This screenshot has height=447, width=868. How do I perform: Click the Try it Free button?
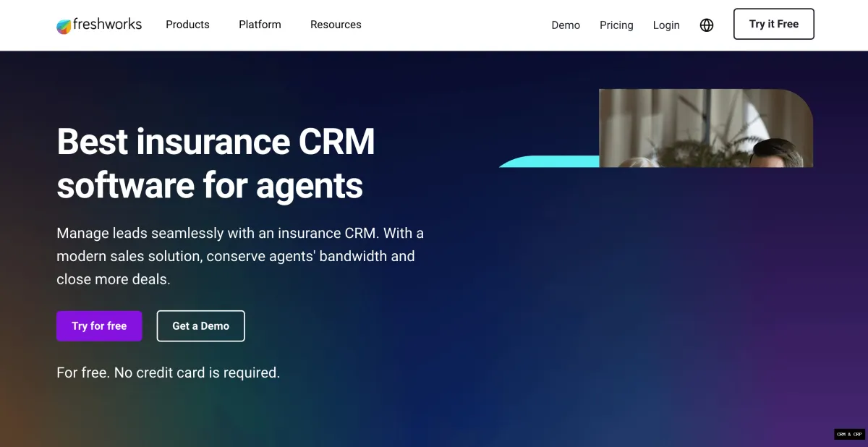[774, 24]
